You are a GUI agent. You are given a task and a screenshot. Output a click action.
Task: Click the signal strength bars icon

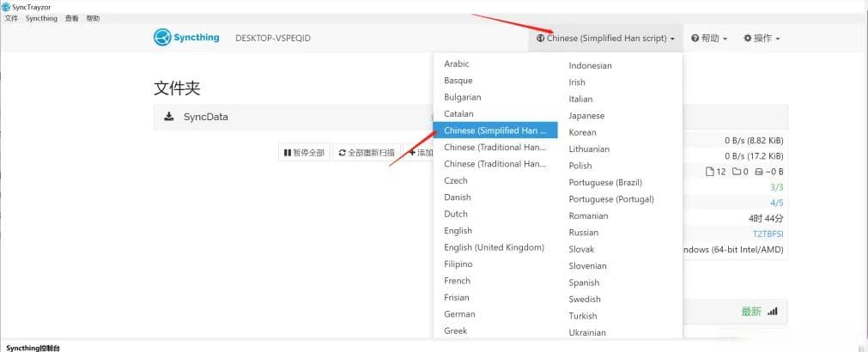coord(773,312)
